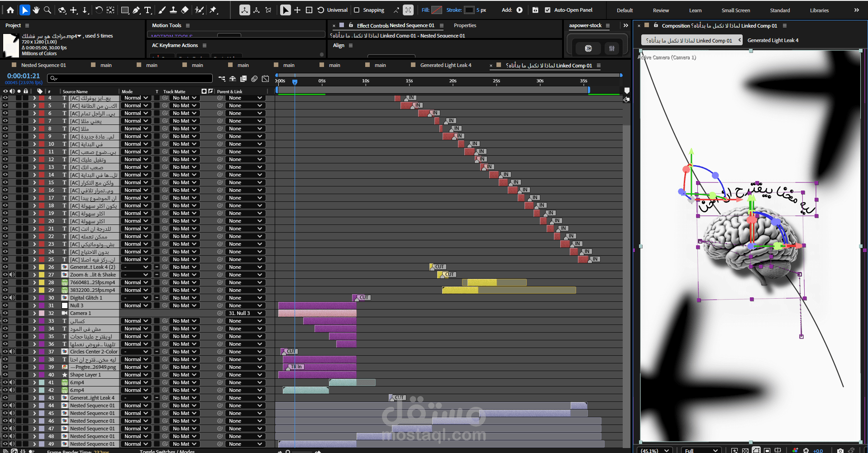Switch to Generated Light Leak 4 timeline tab
The image size is (868, 453).
tap(446, 65)
